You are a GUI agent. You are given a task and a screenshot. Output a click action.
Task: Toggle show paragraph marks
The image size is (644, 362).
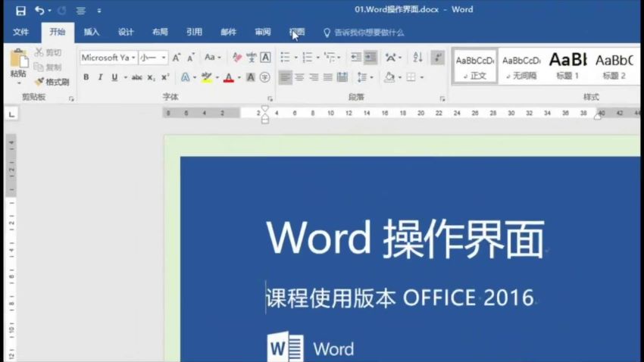coord(438,58)
